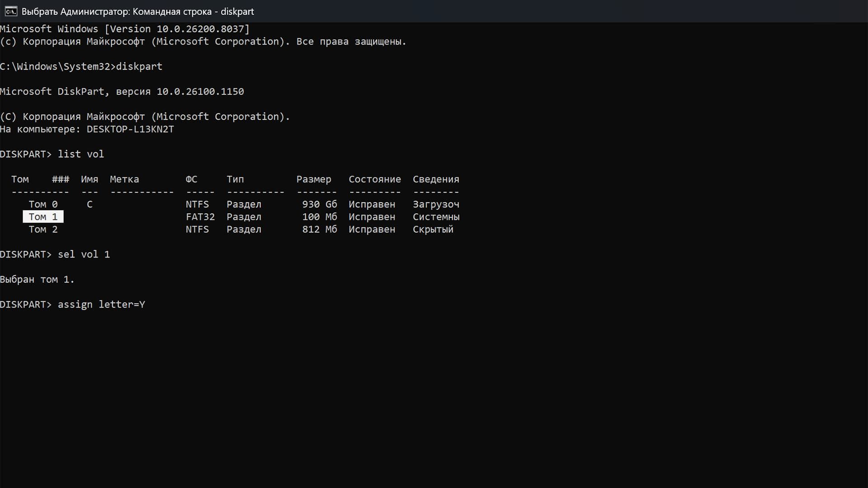Image resolution: width=868 pixels, height=488 pixels.
Task: Click the "Выбран том 1." confirmation message
Action: (37, 279)
